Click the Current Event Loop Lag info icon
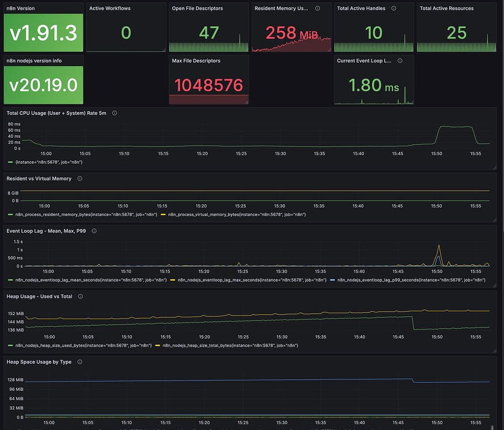This screenshot has width=504, height=430. (399, 60)
